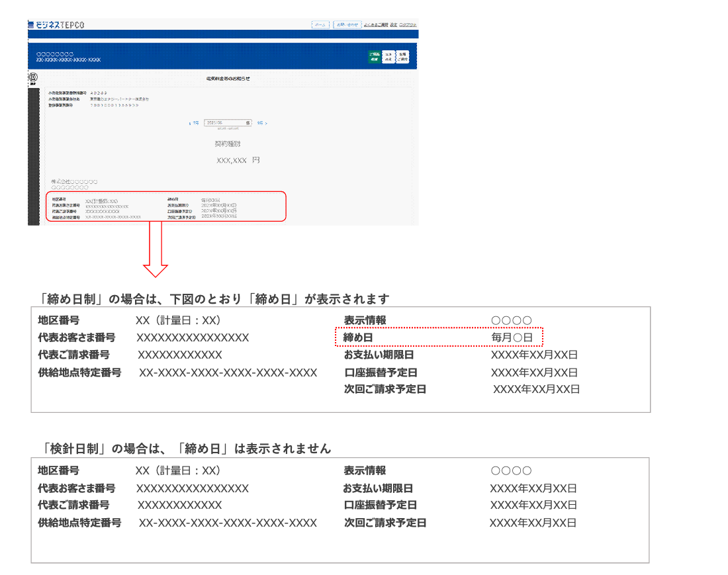Viewport: 728px width, 575px height.
Task: Click the XXX,XXX 円 amount
Action: [x=238, y=160]
